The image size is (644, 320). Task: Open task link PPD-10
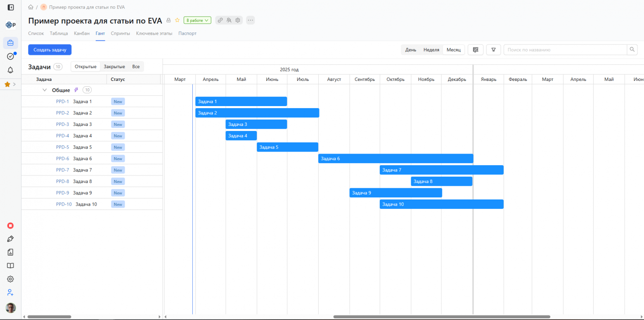pyautogui.click(x=64, y=204)
